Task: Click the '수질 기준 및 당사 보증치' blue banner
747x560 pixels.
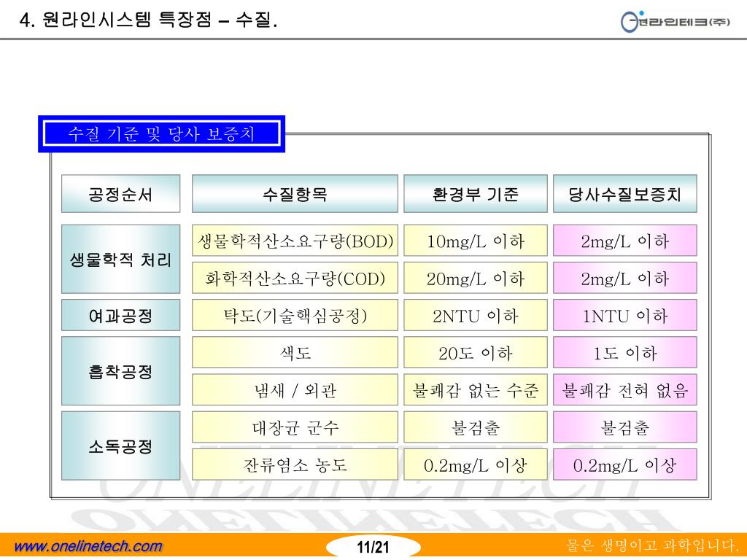Action: 161,134
